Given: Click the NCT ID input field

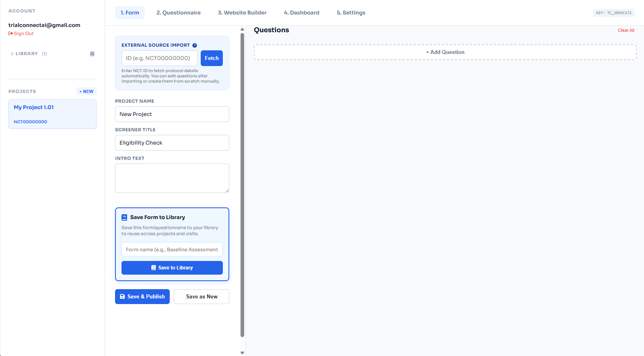Looking at the screenshot, I should [159, 58].
